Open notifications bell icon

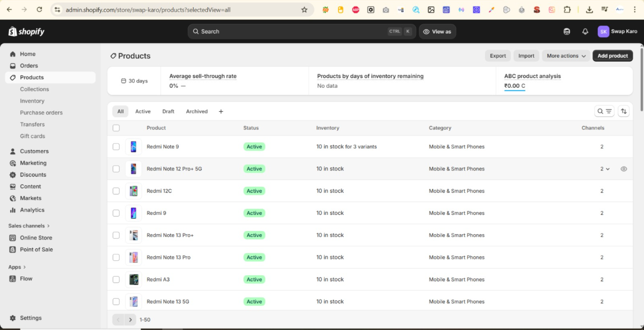click(x=585, y=31)
